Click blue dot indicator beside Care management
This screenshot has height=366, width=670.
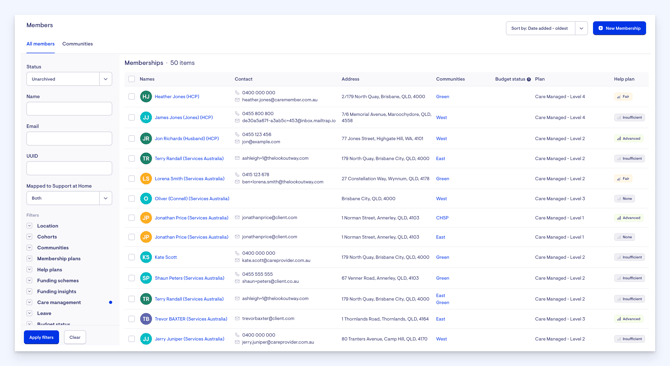click(111, 302)
